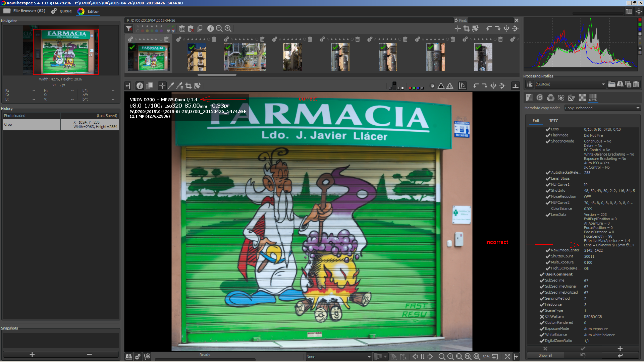Toggle the shadow clipping indicator
The height and width of the screenshot is (362, 644).
tap(441, 86)
